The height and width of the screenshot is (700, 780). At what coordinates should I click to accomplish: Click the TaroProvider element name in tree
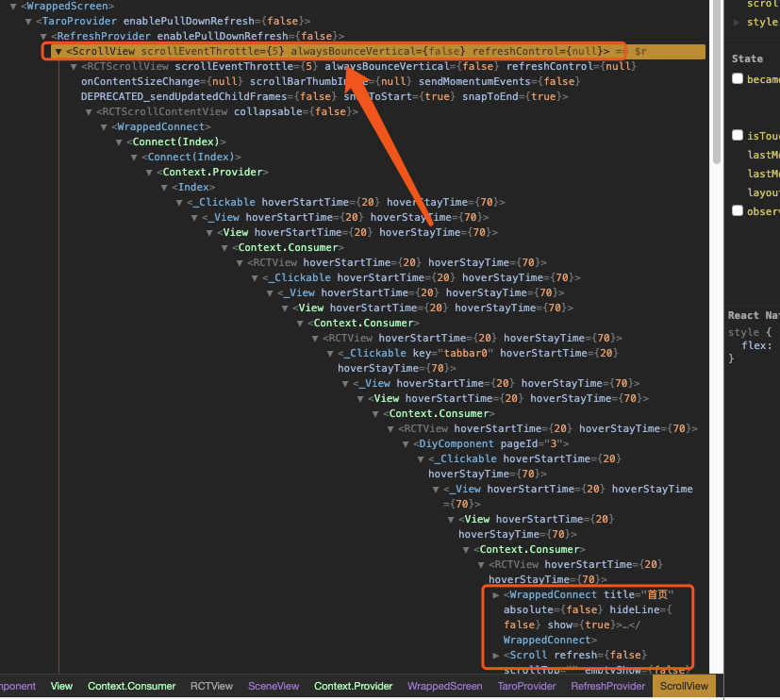tap(79, 22)
